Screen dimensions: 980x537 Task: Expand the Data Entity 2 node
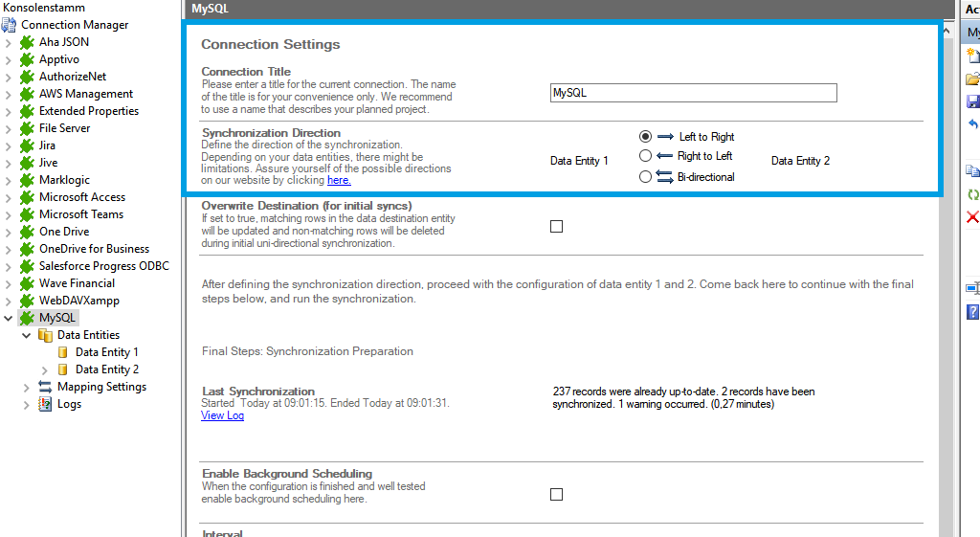[45, 369]
